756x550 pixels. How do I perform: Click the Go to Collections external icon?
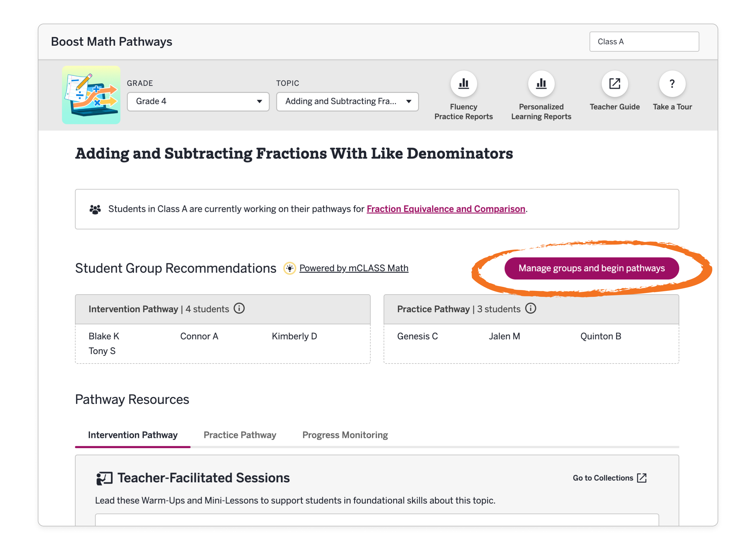coord(642,478)
